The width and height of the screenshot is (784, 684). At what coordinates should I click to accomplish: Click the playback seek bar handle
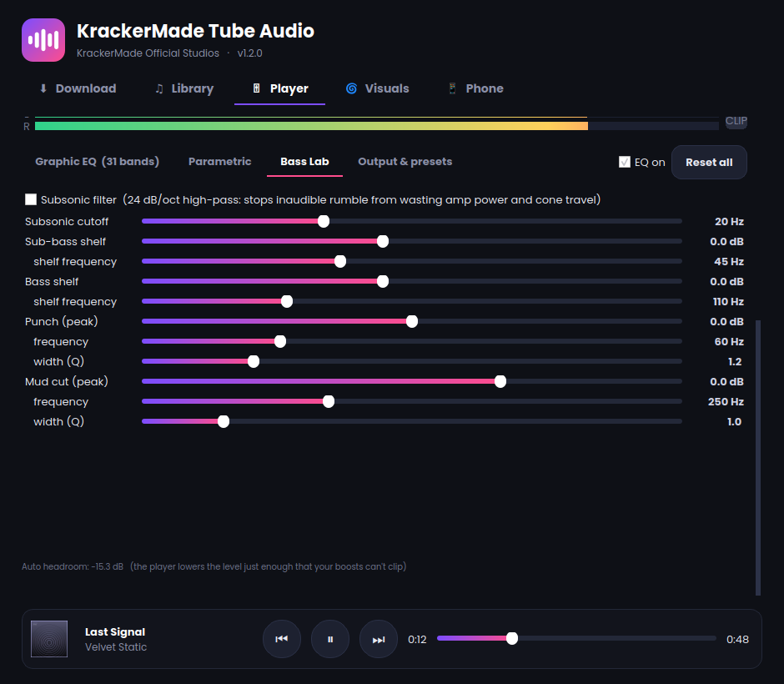pos(511,638)
